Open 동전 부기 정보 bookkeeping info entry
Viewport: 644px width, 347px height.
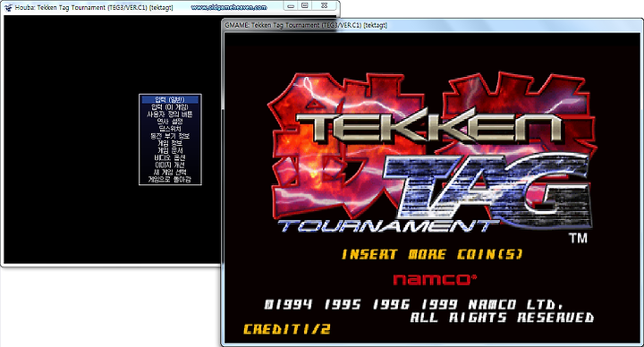(x=170, y=136)
